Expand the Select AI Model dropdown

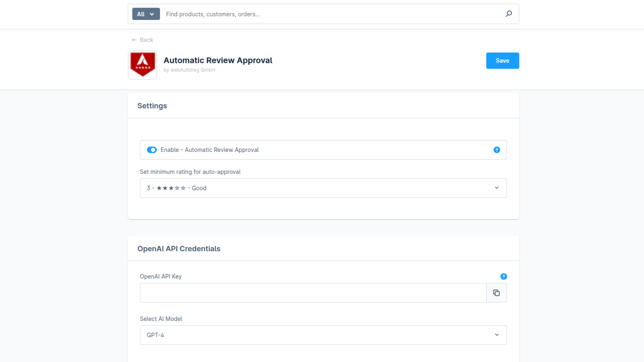click(x=323, y=335)
